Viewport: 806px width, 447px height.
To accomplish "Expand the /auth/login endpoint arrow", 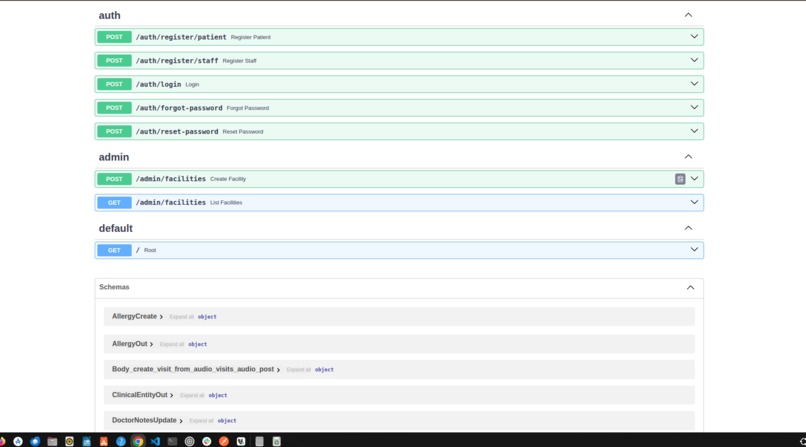I will click(x=694, y=84).
